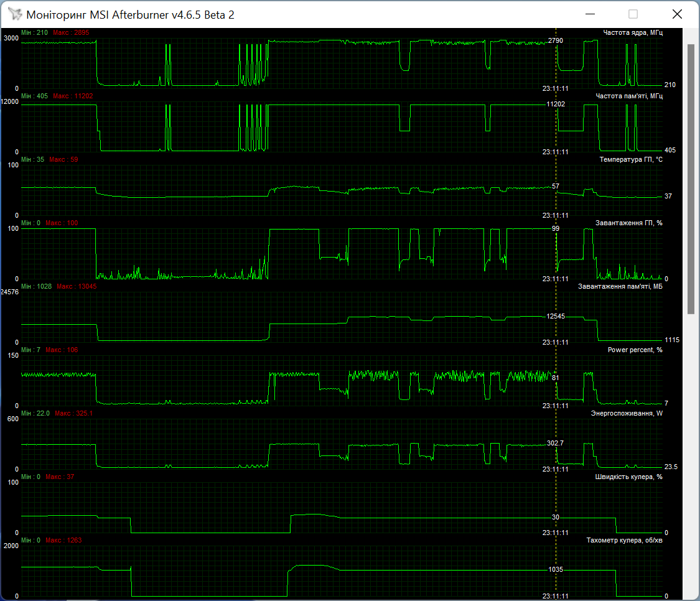Maximize the monitoring window
This screenshot has height=601, width=700.
633,14
